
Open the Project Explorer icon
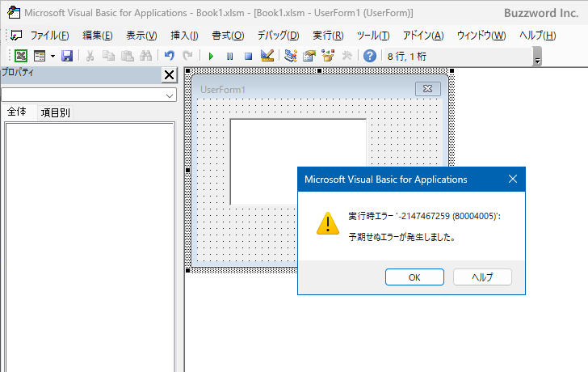tap(291, 56)
